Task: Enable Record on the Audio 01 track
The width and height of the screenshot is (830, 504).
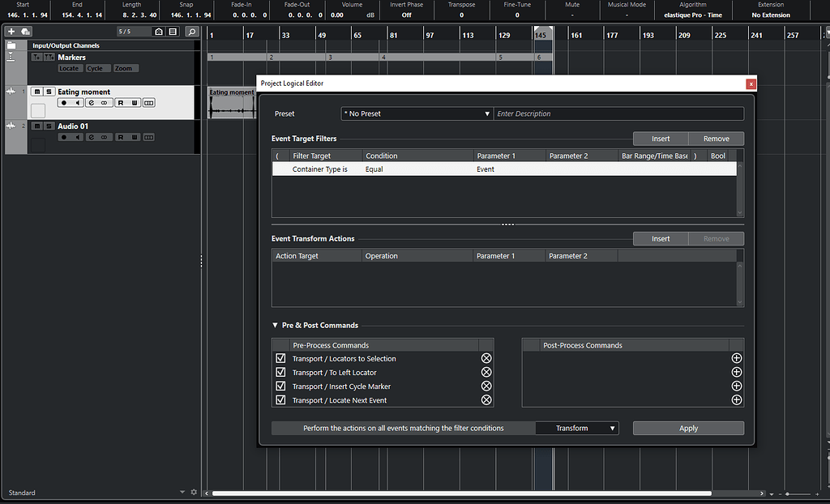Action: coord(63,137)
